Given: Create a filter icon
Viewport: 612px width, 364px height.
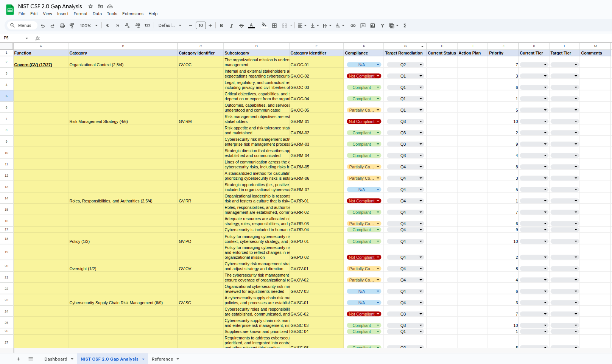Looking at the screenshot, I should pos(383,26).
